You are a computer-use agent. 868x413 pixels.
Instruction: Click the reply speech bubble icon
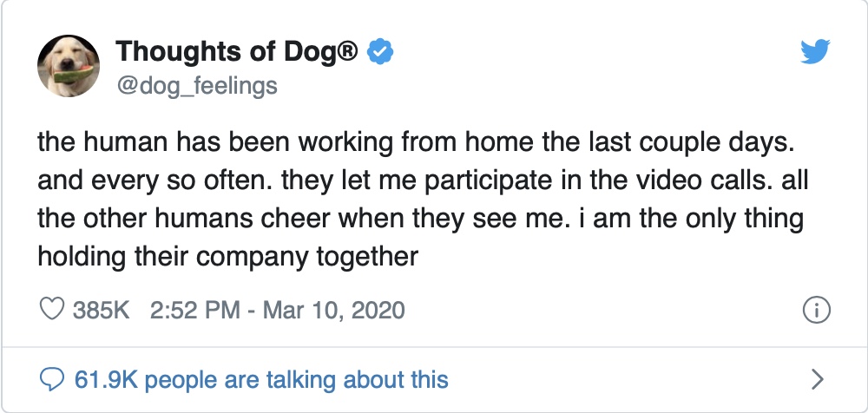coord(54,378)
